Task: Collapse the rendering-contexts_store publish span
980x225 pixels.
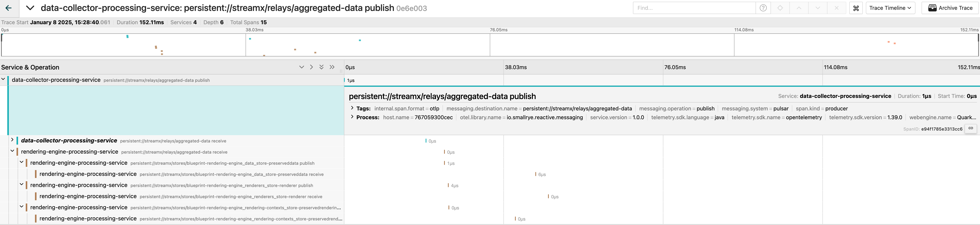Action: click(22, 207)
